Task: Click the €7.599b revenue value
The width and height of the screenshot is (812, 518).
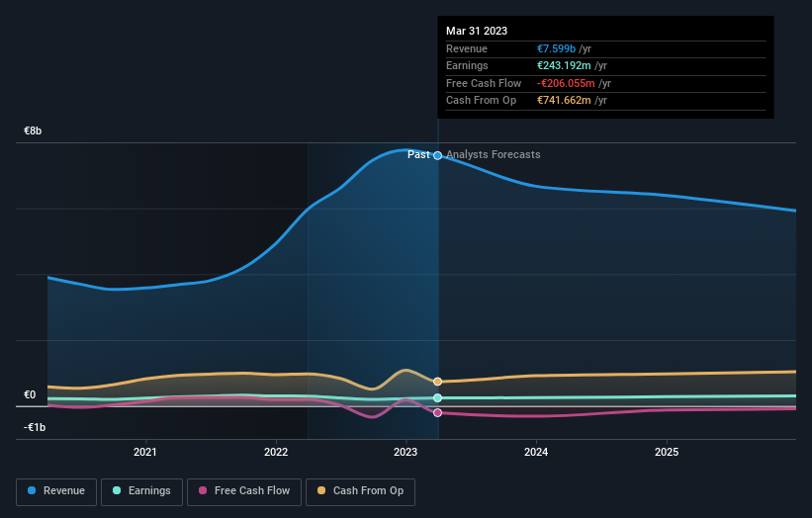Action: 556,48
